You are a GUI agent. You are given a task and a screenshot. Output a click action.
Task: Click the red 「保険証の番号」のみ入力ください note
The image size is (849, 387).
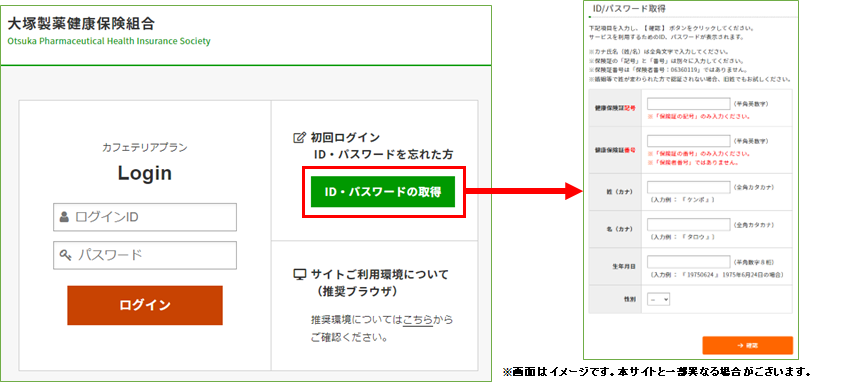[x=698, y=154]
